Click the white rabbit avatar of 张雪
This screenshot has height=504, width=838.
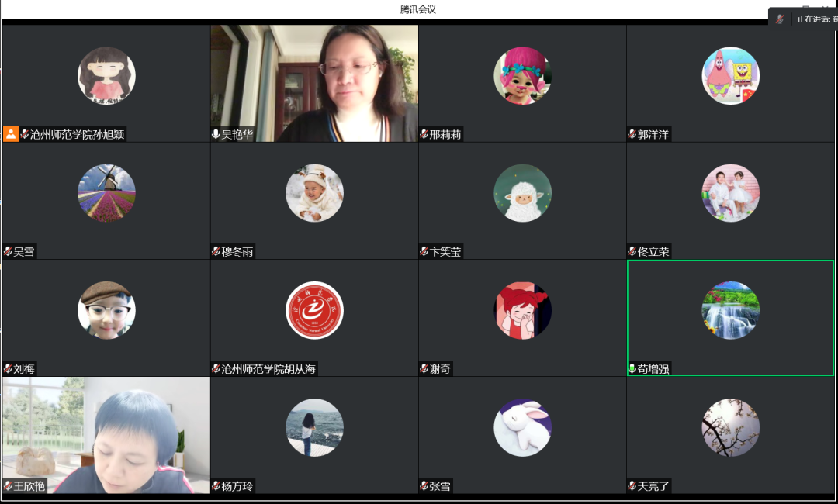522,427
